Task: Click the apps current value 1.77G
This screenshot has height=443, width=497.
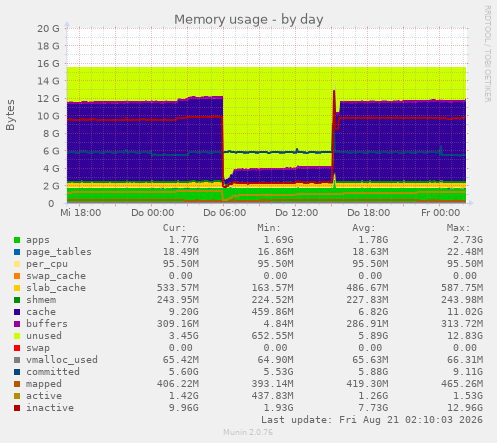Action: tap(184, 240)
